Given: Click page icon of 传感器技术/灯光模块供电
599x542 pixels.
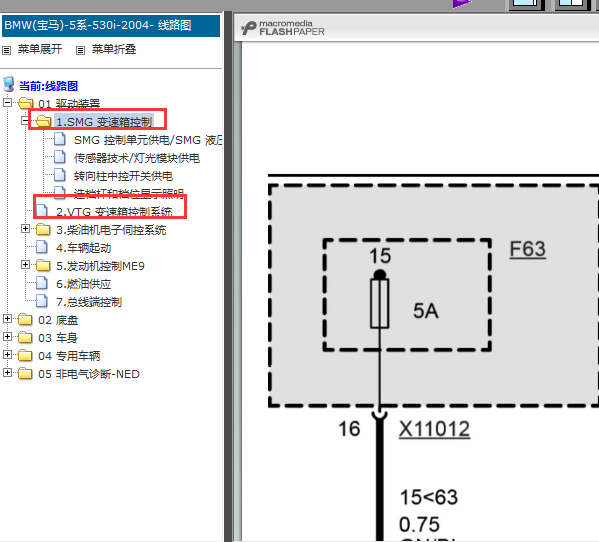Looking at the screenshot, I should (60, 157).
